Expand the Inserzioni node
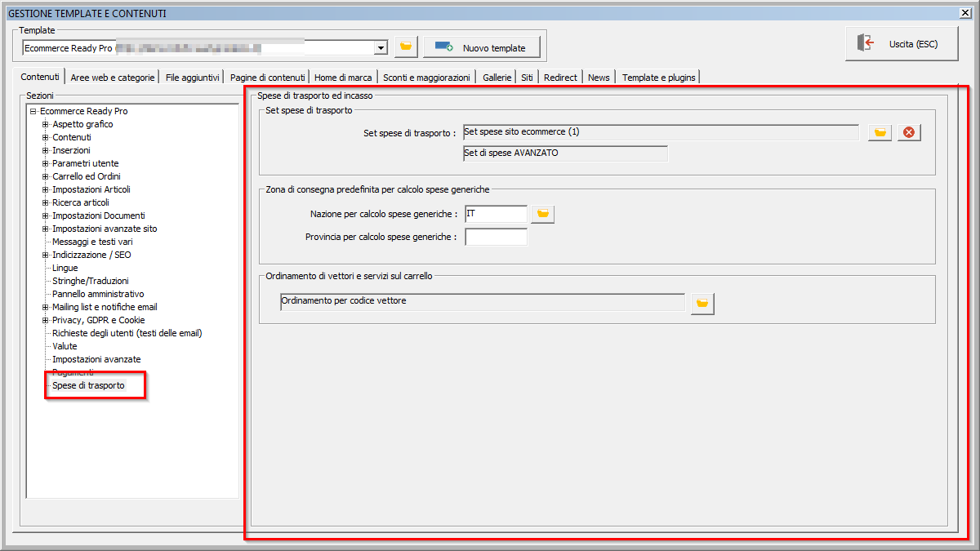980x551 pixels. [46, 151]
